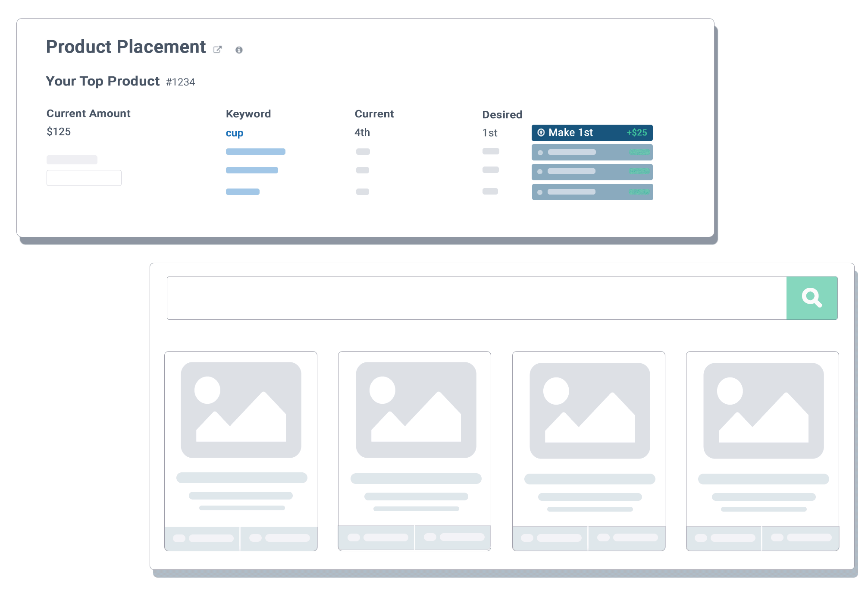Click the left footer button on first card
The height and width of the screenshot is (594, 868).
pyautogui.click(x=202, y=538)
